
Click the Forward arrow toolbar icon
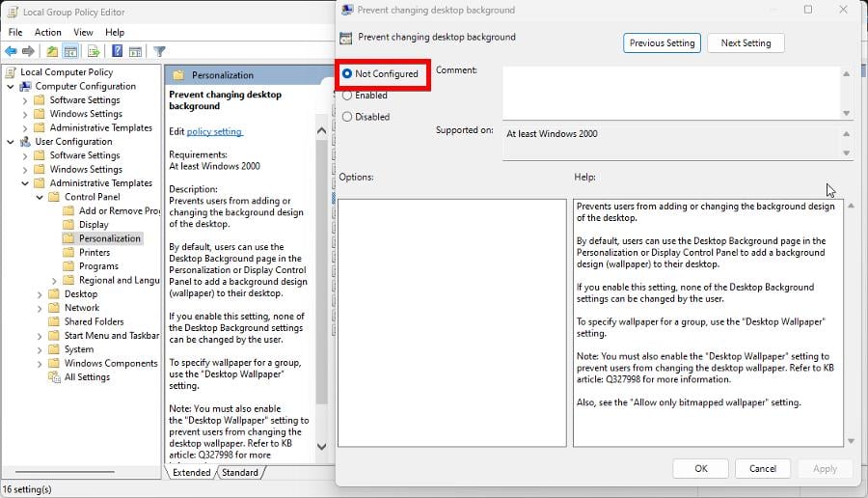[x=28, y=51]
